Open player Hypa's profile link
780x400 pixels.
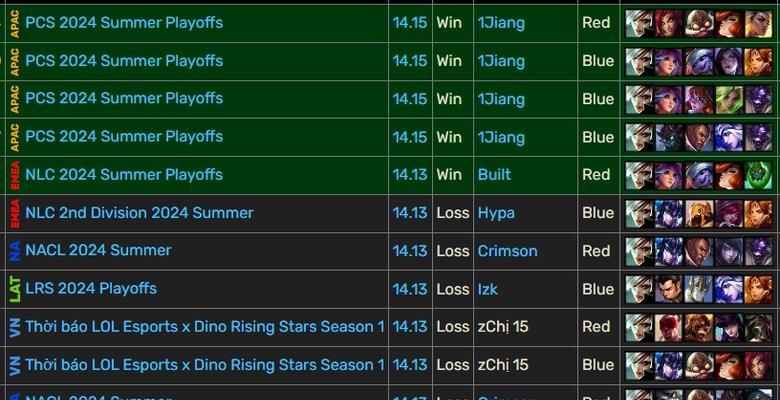click(x=496, y=213)
